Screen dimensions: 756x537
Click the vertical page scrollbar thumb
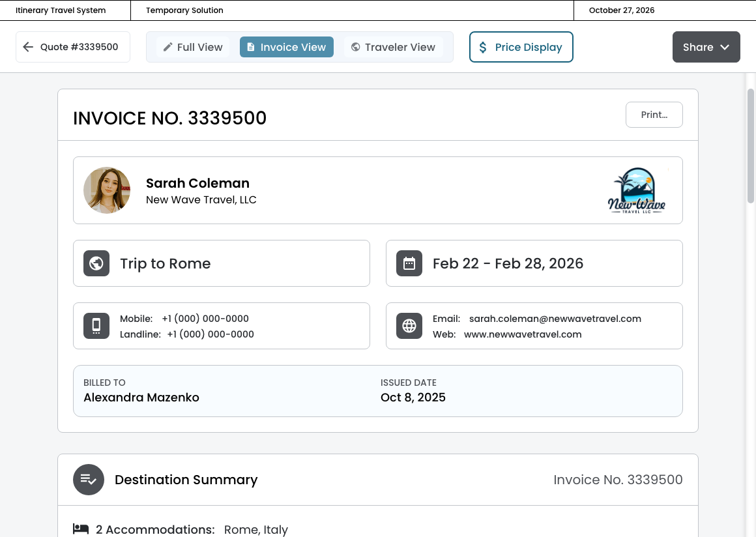750,147
